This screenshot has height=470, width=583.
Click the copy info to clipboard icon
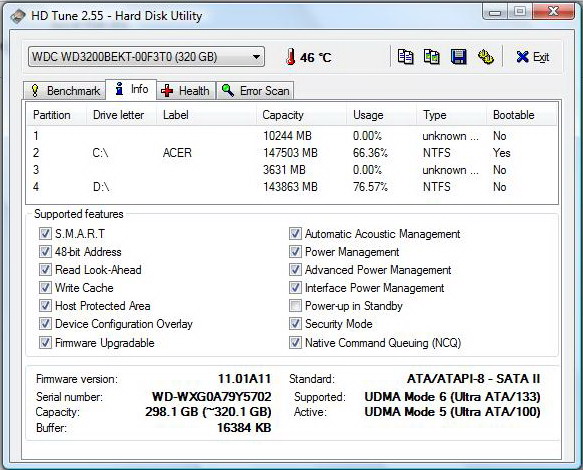coord(405,57)
